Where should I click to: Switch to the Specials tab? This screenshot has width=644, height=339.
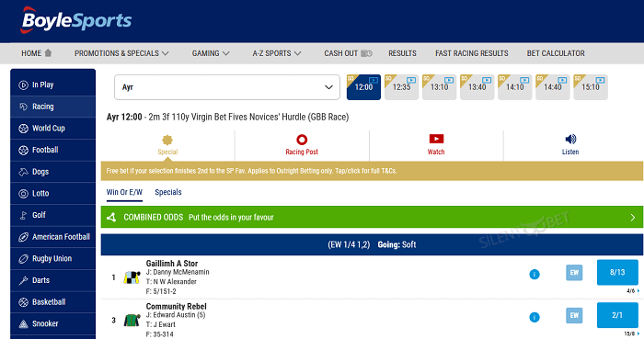[168, 192]
